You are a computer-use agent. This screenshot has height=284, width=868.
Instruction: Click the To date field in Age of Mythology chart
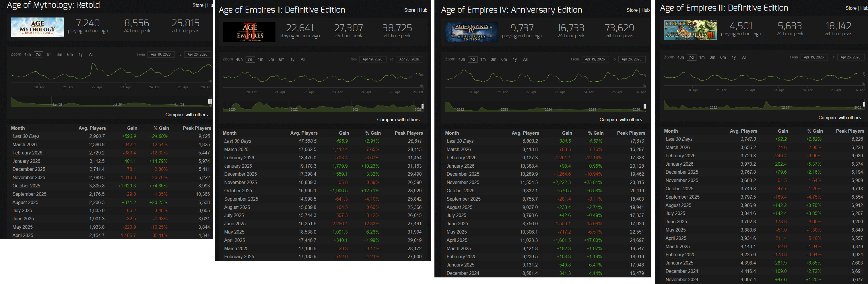tap(197, 54)
